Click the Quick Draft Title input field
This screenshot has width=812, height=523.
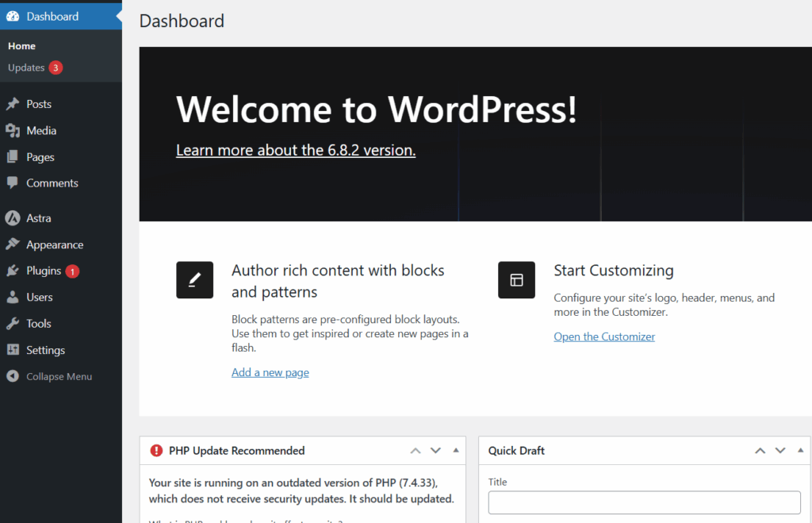(644, 502)
